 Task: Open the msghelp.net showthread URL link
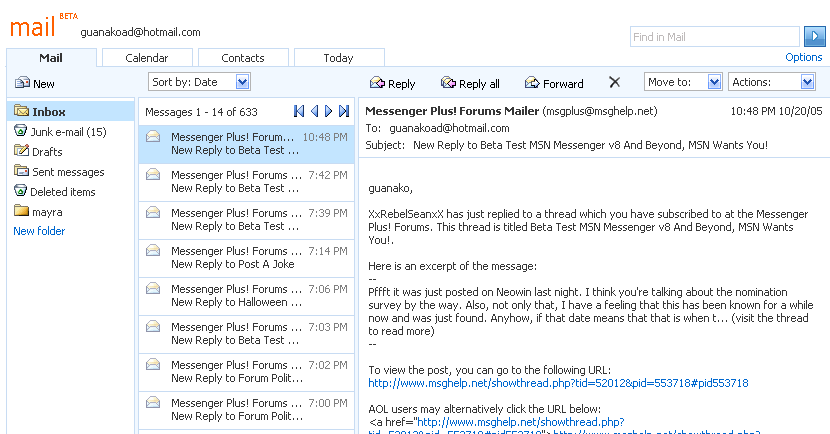click(558, 383)
